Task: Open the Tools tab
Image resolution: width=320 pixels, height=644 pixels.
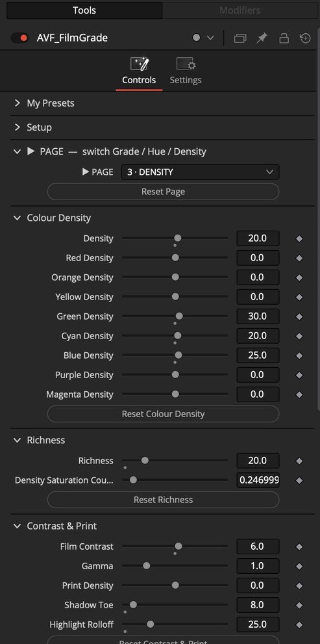Action: [x=84, y=10]
